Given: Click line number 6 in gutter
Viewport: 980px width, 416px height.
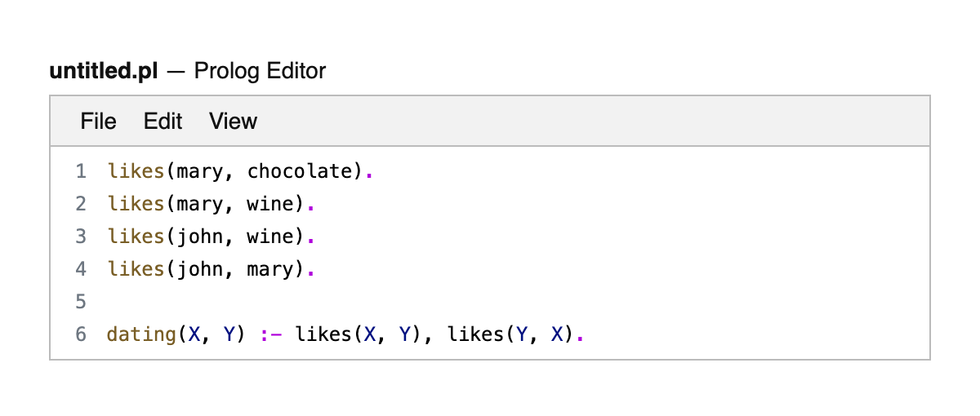Looking at the screenshot, I should coord(80,334).
